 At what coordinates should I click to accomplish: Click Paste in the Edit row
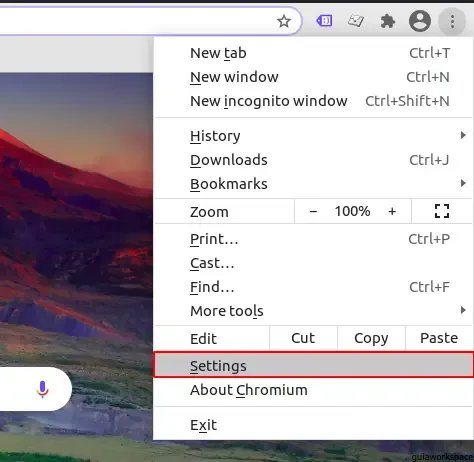pyautogui.click(x=439, y=338)
